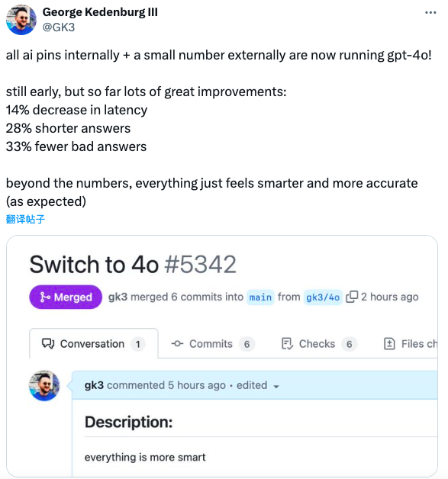448x479 pixels.
Task: Open the three-dot more options menu
Action: pyautogui.click(x=430, y=12)
